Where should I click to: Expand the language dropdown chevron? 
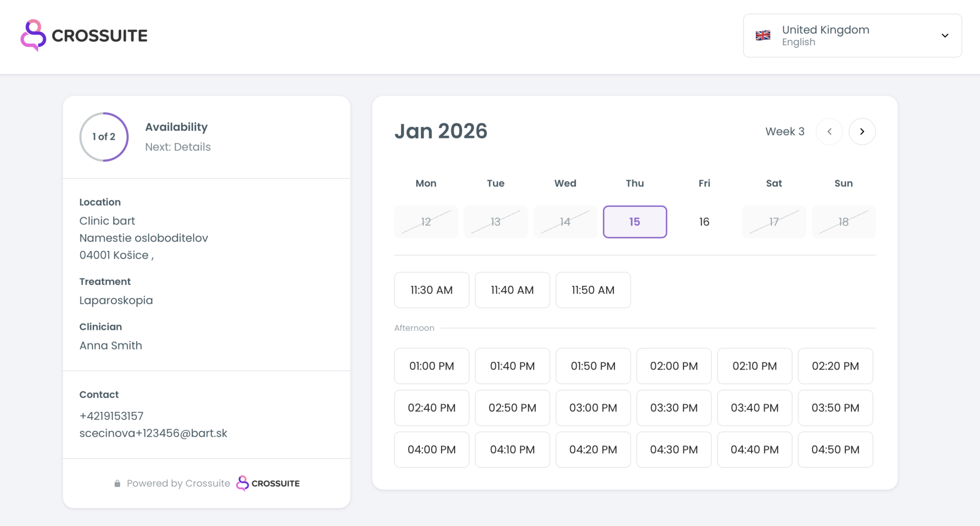[945, 35]
